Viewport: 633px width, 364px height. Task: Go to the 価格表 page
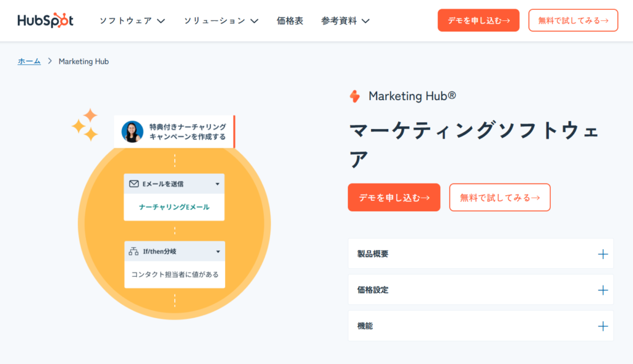pos(290,20)
